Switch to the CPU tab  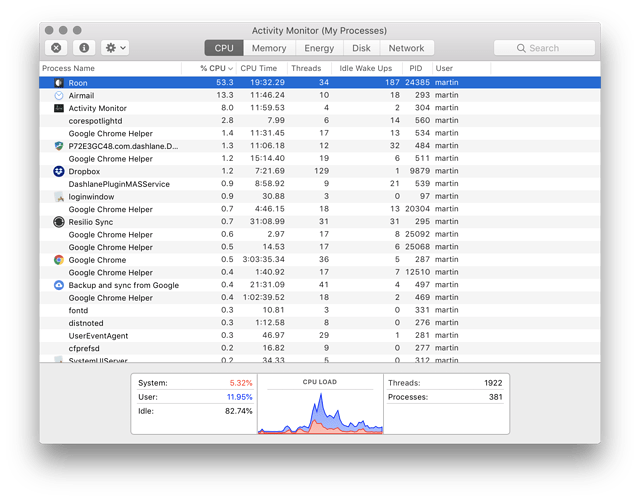coord(224,48)
